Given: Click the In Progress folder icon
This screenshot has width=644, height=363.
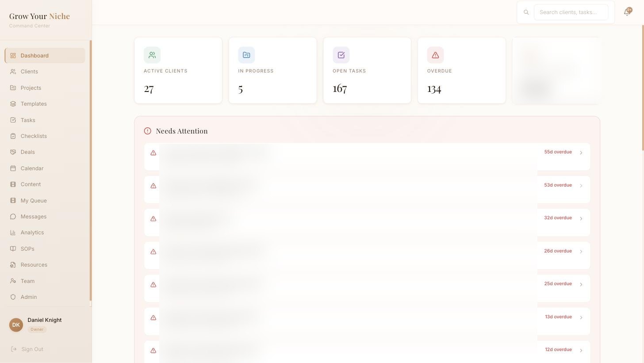Looking at the screenshot, I should point(246,55).
